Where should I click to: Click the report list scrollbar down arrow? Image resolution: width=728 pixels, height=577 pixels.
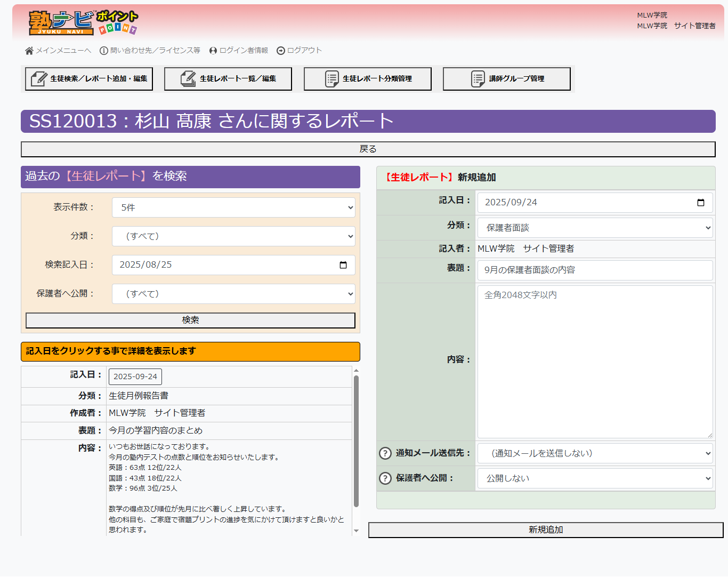(x=357, y=531)
